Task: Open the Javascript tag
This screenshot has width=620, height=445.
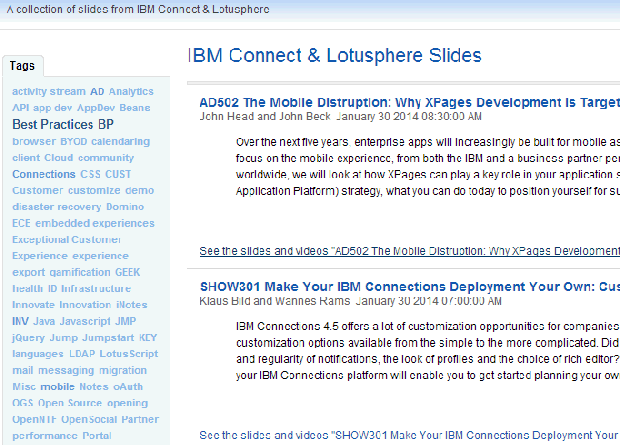Action: 85,321
